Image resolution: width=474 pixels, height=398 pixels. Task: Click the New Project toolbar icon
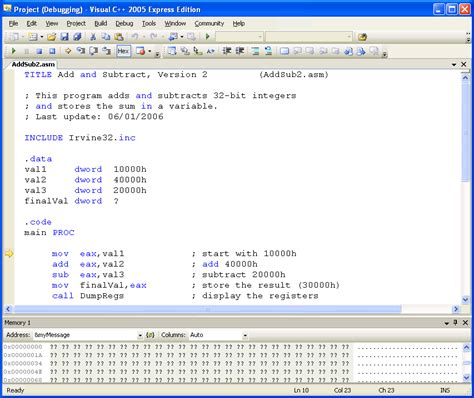point(14,37)
